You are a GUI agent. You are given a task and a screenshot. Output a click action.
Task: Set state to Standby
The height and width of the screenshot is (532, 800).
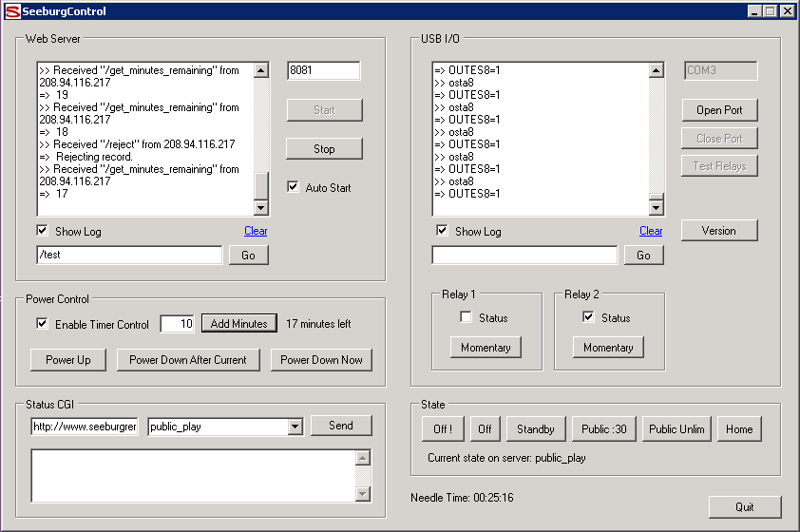536,429
